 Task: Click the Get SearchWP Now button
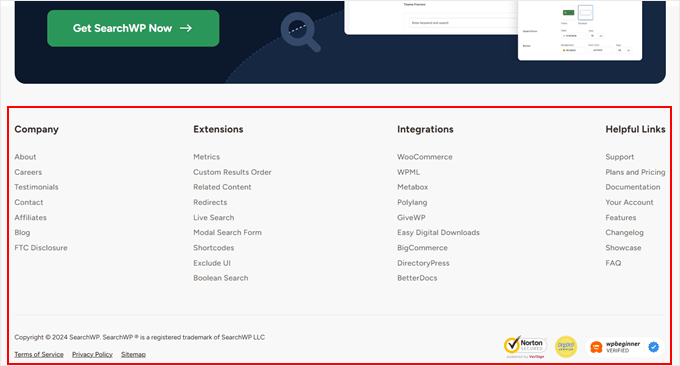click(133, 28)
